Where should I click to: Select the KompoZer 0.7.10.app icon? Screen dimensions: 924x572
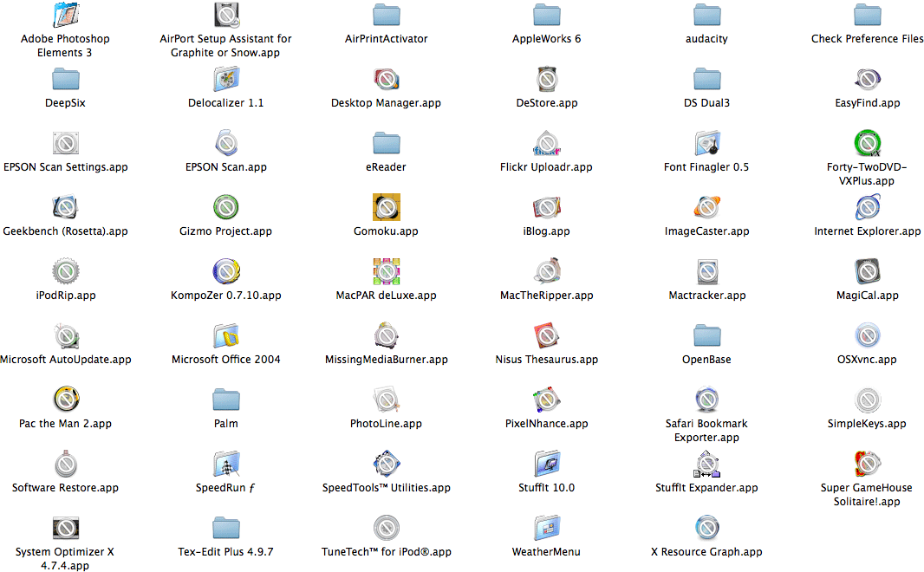coord(226,271)
